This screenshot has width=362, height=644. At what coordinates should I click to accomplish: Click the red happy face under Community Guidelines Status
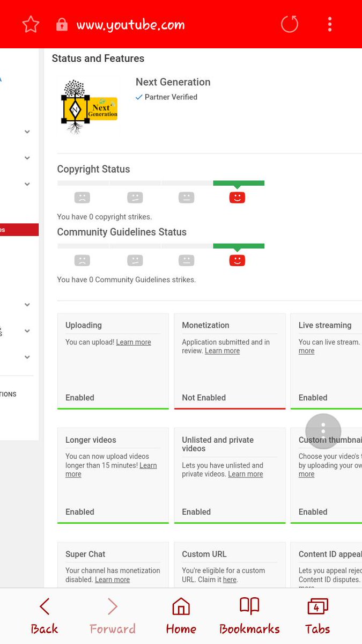tap(237, 261)
